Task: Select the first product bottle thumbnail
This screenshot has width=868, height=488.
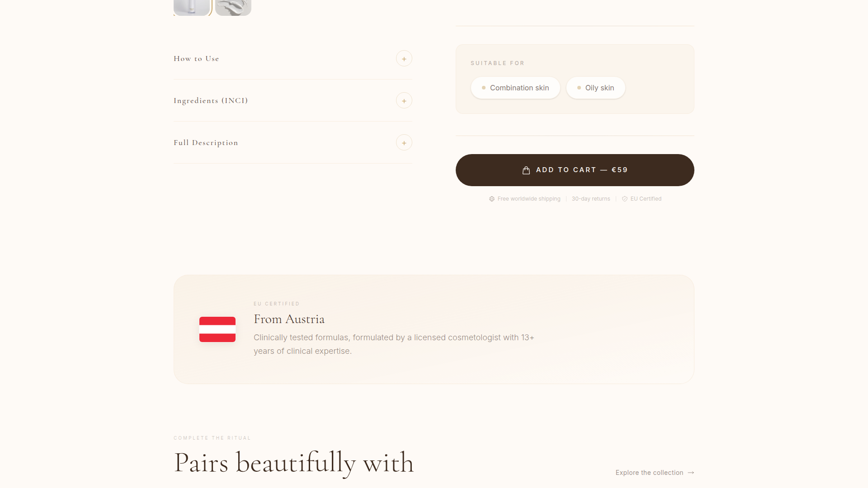Action: coord(192,8)
